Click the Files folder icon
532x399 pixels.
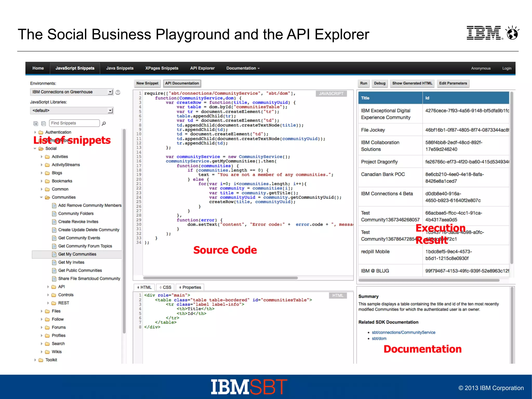coord(47,311)
